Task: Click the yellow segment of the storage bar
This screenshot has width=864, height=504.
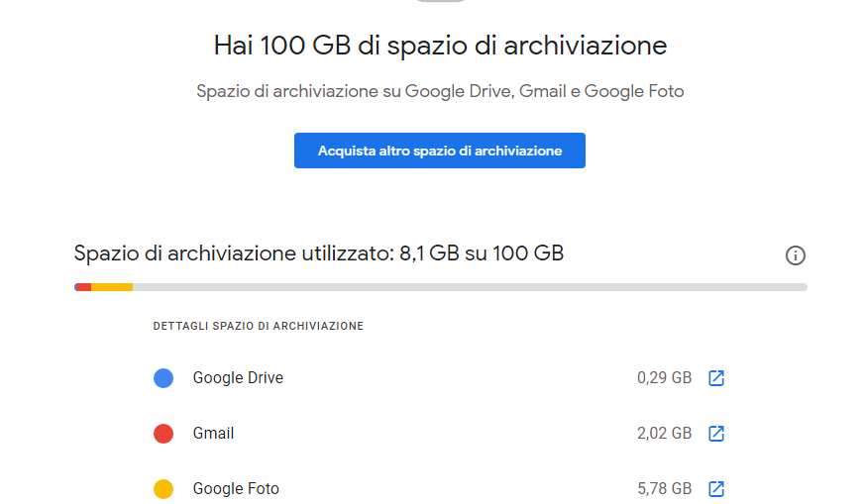Action: 112,287
